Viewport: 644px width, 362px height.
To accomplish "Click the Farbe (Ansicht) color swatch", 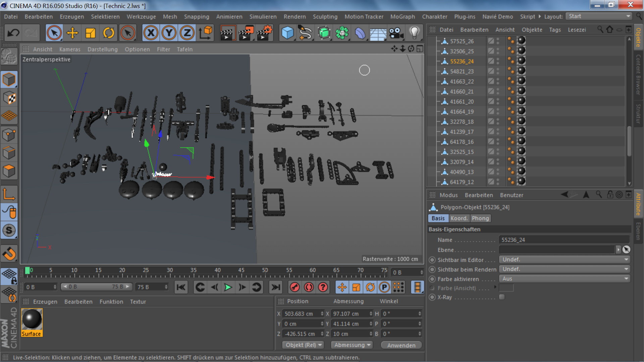I will [x=506, y=288].
